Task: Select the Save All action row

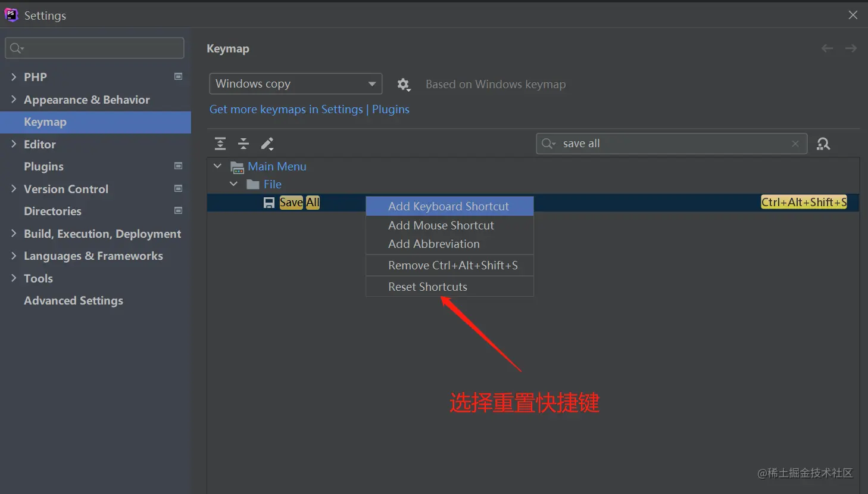Action: pyautogui.click(x=533, y=203)
